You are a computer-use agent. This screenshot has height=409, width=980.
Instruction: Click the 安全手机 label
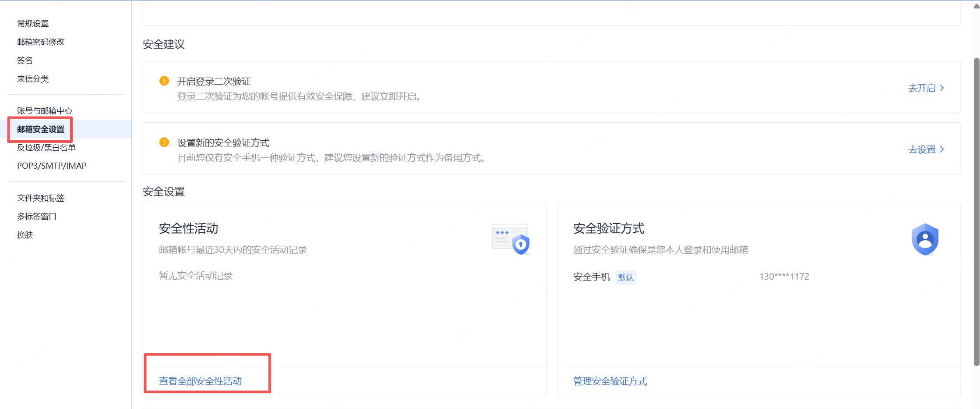point(592,277)
